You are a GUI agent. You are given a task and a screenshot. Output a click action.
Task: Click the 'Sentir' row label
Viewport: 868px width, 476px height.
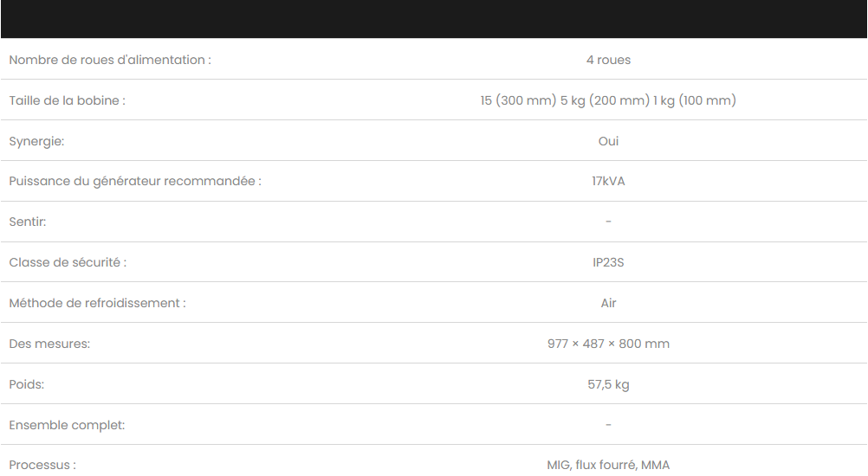pos(28,222)
